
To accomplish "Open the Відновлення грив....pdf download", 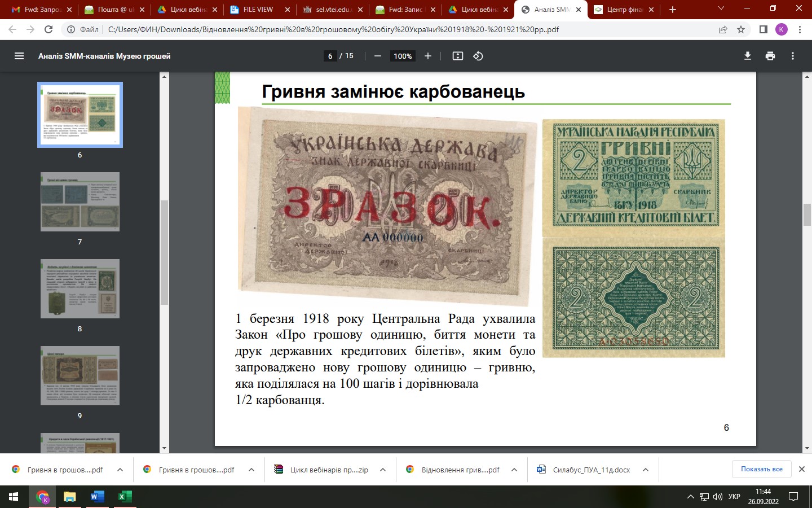I will 460,470.
